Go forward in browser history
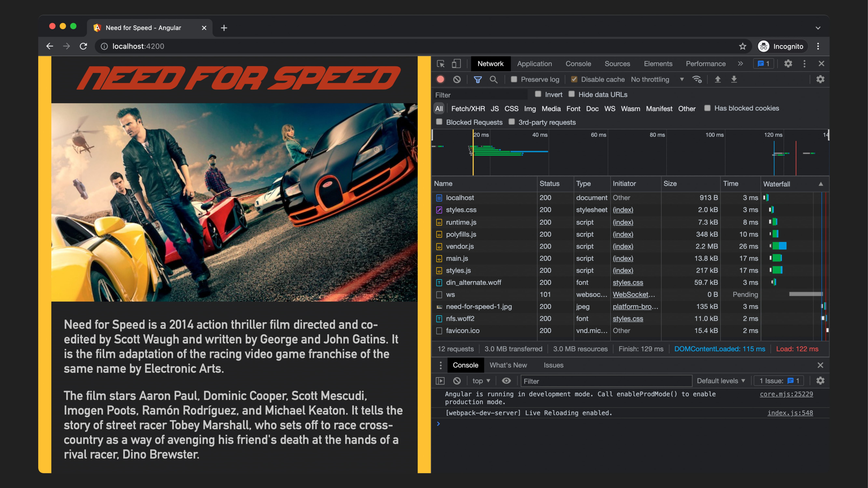Screen dimensions: 868x488 66,47
